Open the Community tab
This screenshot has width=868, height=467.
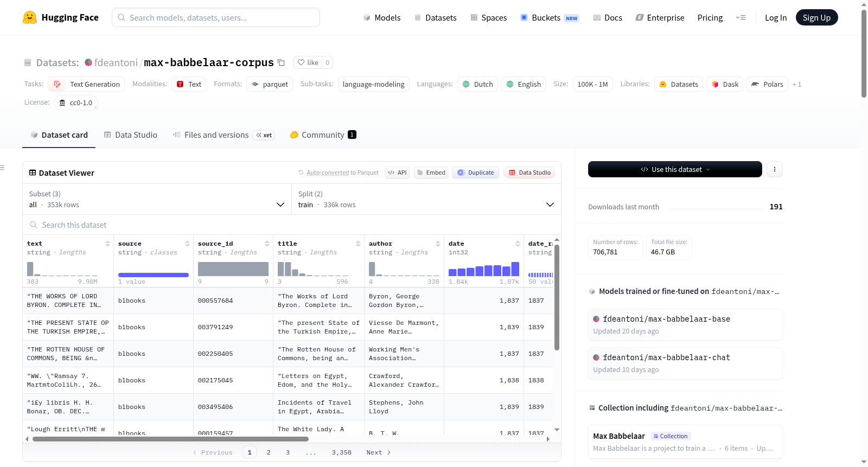pyautogui.click(x=323, y=135)
